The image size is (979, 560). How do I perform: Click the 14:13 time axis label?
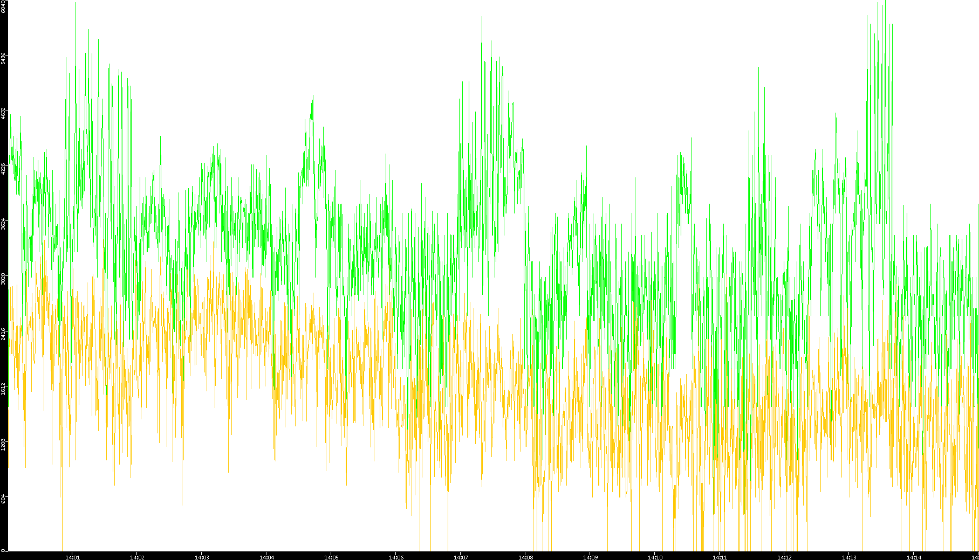(849, 557)
